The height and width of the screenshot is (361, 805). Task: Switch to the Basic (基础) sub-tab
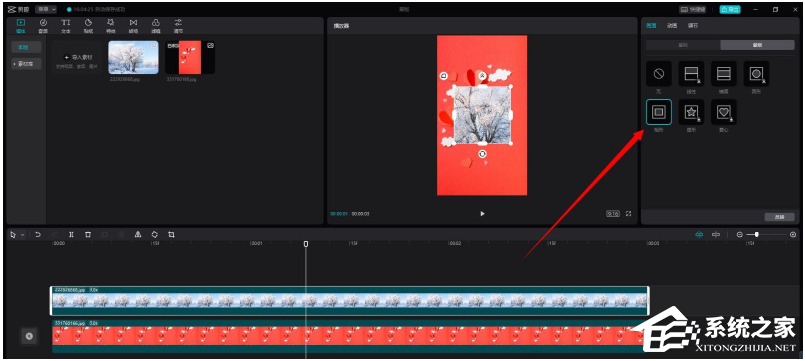(683, 45)
